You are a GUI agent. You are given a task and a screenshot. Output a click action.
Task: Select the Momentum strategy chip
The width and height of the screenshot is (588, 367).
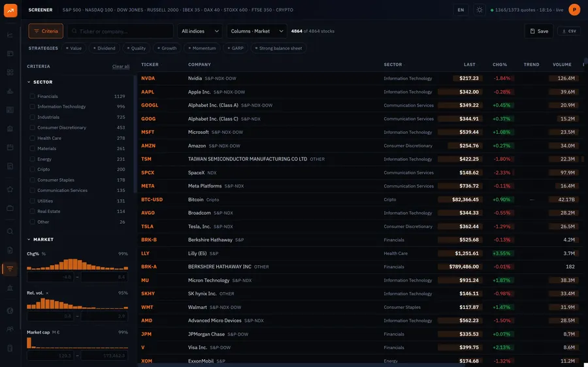[202, 48]
